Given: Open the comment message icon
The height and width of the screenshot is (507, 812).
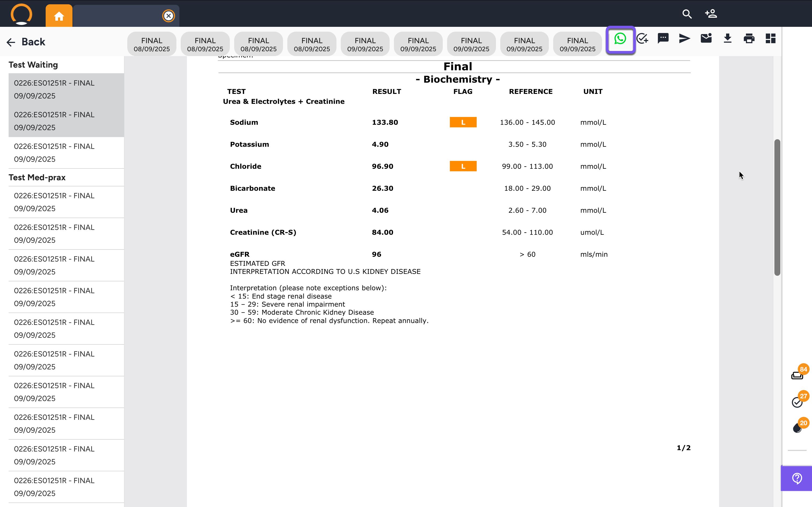Looking at the screenshot, I should (663, 39).
